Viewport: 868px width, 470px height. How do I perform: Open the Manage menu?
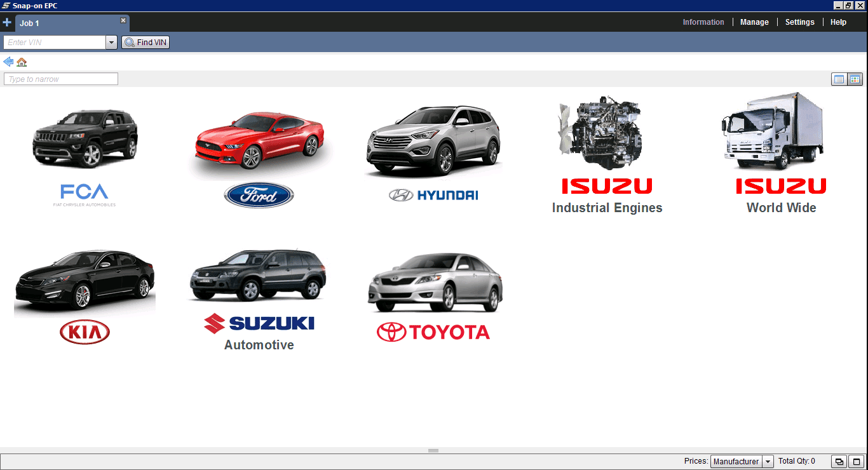pyautogui.click(x=754, y=22)
